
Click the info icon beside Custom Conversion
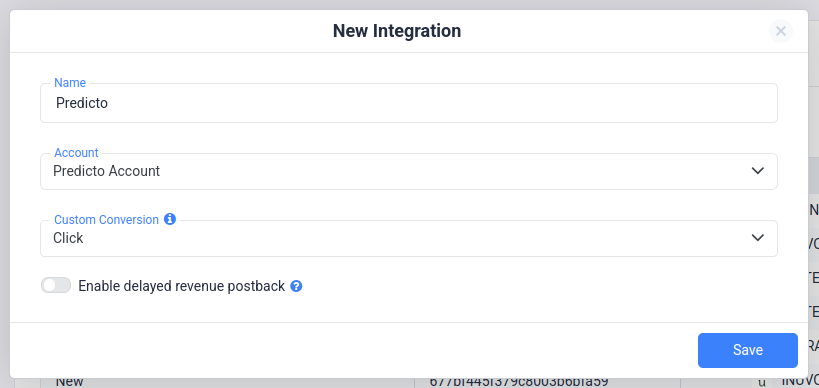pyautogui.click(x=170, y=219)
